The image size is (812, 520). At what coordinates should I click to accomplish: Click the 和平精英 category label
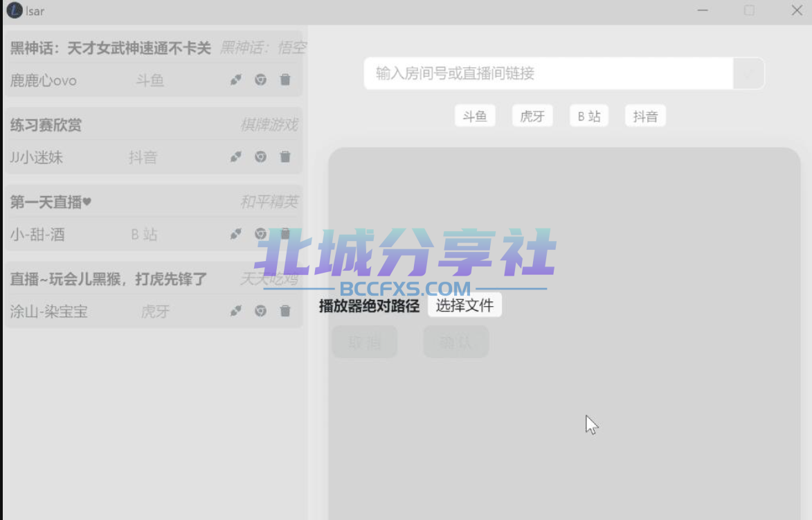269,202
